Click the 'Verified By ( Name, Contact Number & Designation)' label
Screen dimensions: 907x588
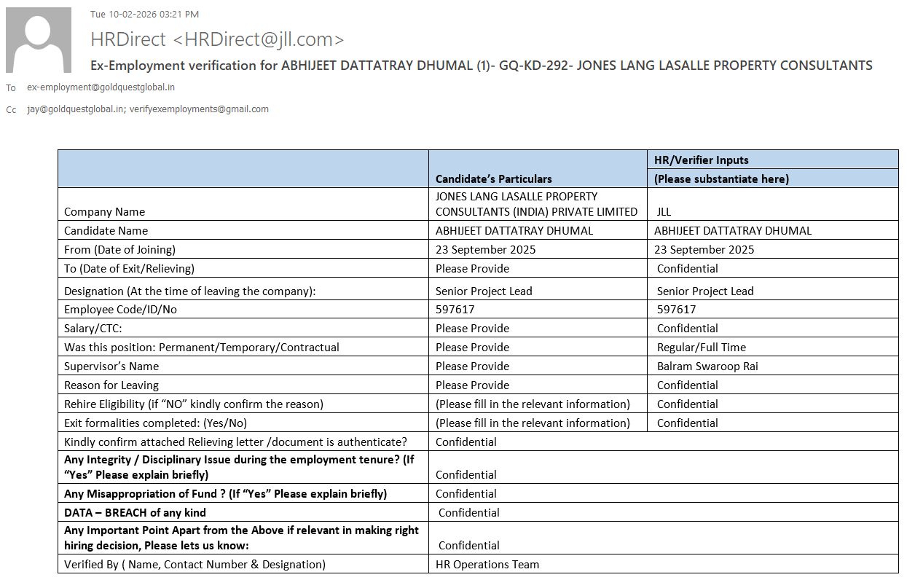click(195, 565)
